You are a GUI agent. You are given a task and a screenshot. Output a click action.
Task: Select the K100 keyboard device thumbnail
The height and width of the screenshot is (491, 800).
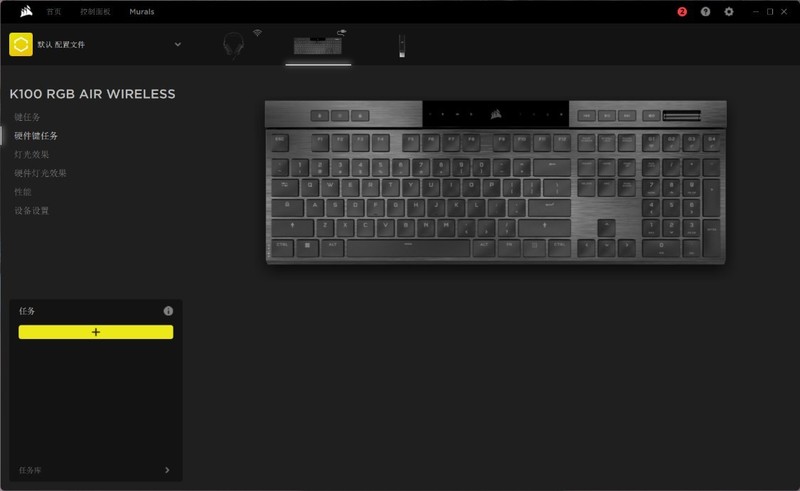coord(317,45)
